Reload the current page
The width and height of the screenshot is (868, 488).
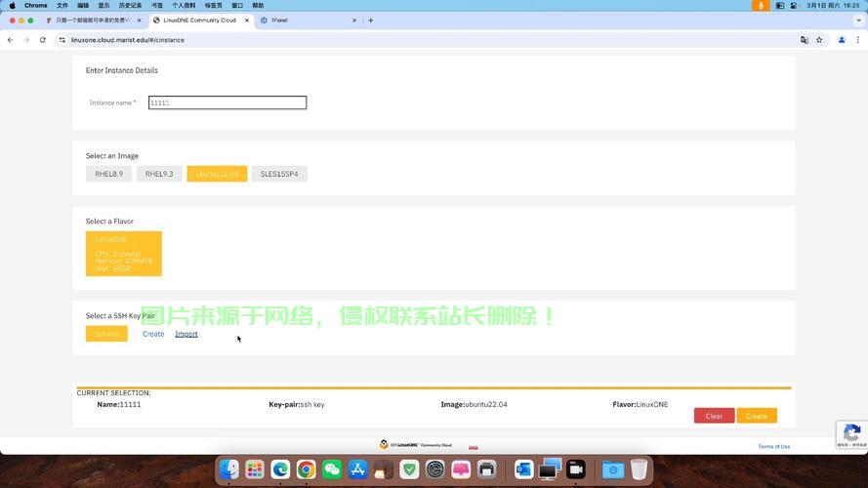[x=43, y=40]
